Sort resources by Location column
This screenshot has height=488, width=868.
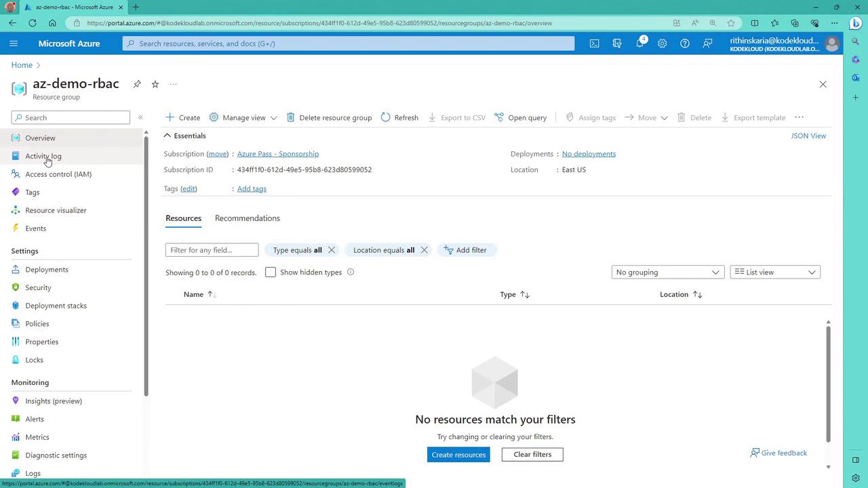click(681, 294)
